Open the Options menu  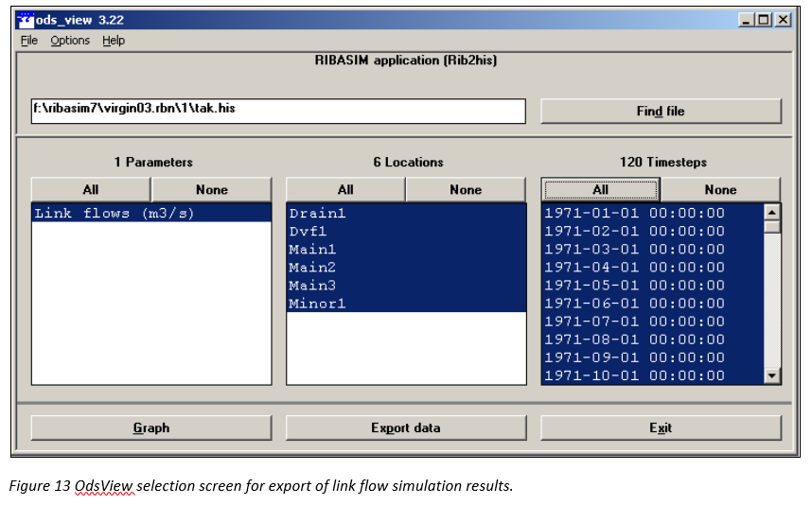[x=70, y=41]
